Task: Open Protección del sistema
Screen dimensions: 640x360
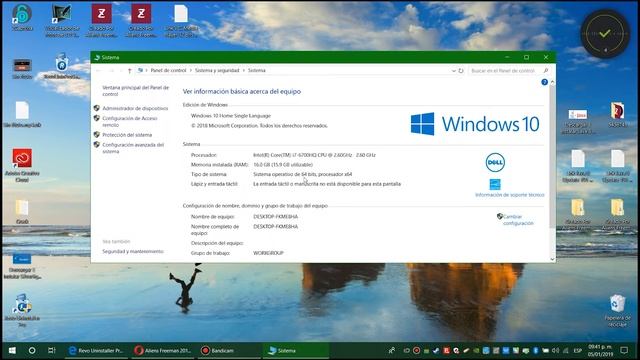Action: (127, 135)
